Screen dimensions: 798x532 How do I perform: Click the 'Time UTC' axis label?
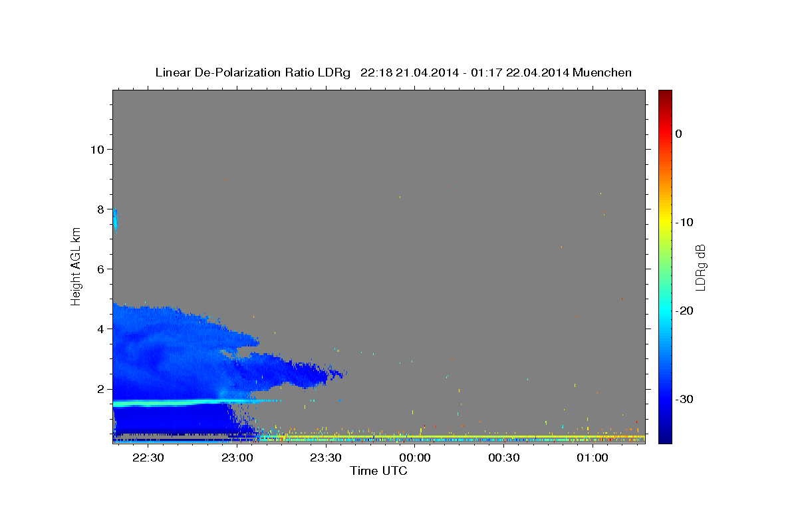coord(378,471)
